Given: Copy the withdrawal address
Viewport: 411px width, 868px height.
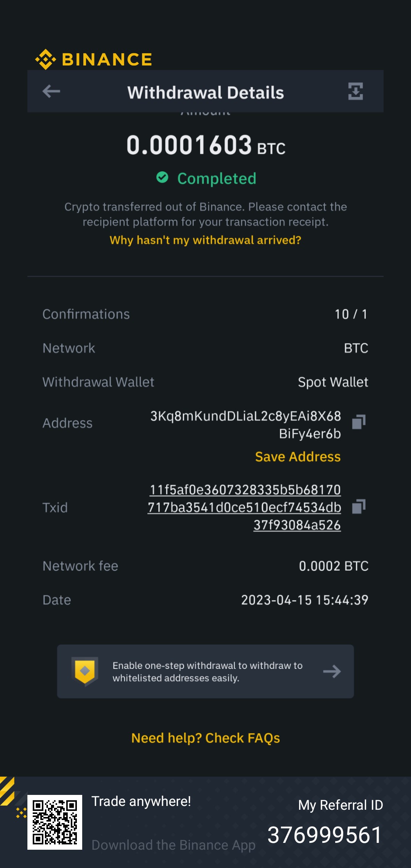Looking at the screenshot, I should pos(358,422).
